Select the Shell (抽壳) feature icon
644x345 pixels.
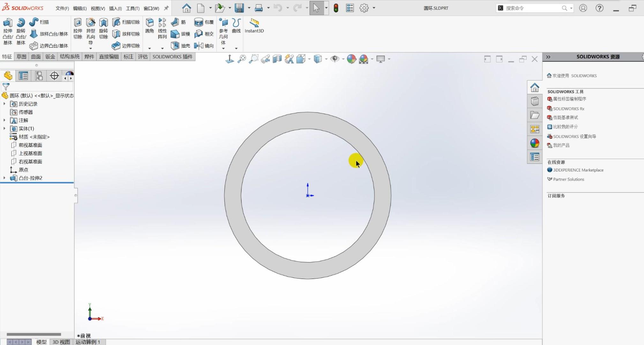(175, 46)
